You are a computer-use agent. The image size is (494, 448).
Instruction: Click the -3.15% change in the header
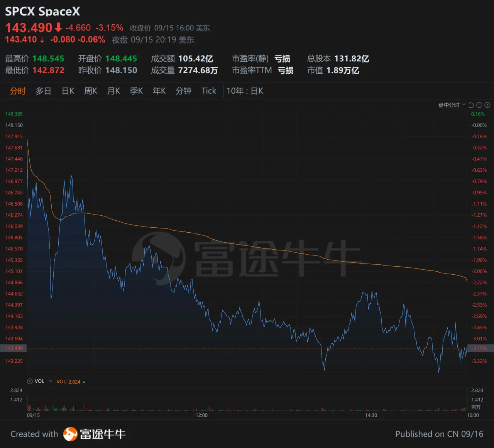[x=109, y=28]
